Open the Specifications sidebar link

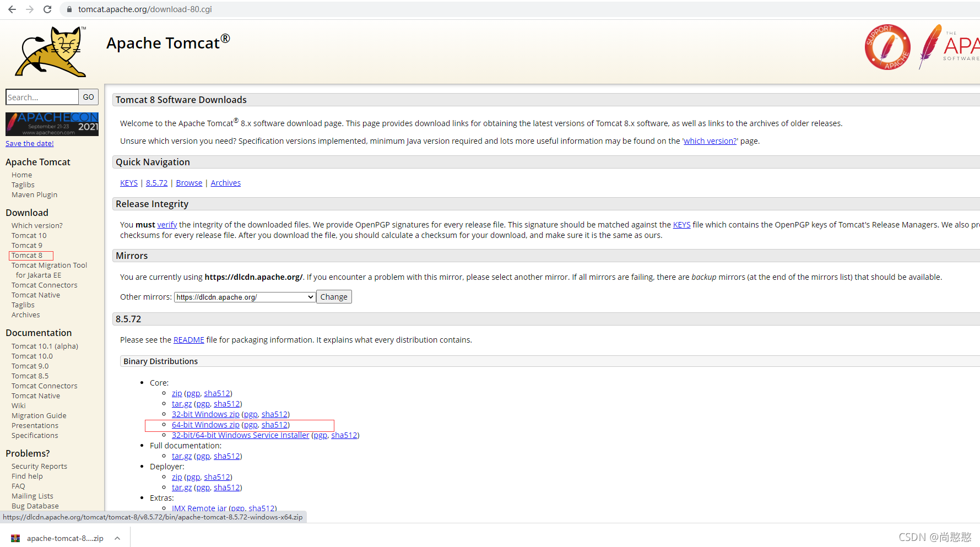pyautogui.click(x=35, y=436)
